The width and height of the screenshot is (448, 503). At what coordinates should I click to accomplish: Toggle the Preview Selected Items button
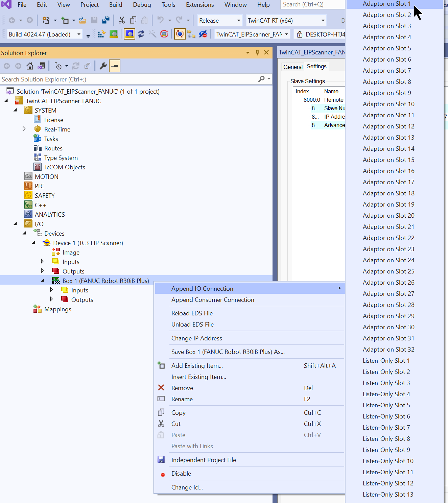tap(115, 66)
